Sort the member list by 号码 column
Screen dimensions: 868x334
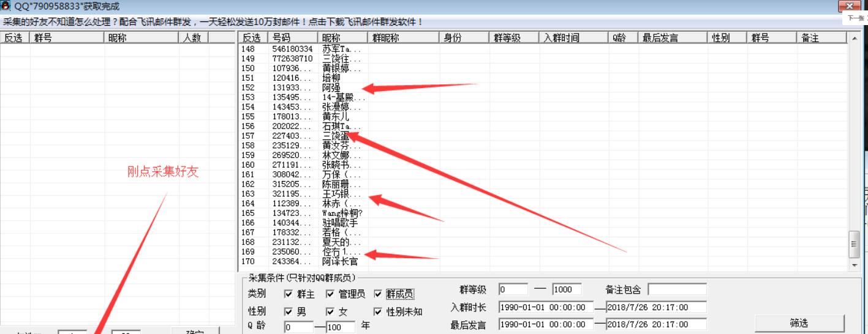[294, 38]
